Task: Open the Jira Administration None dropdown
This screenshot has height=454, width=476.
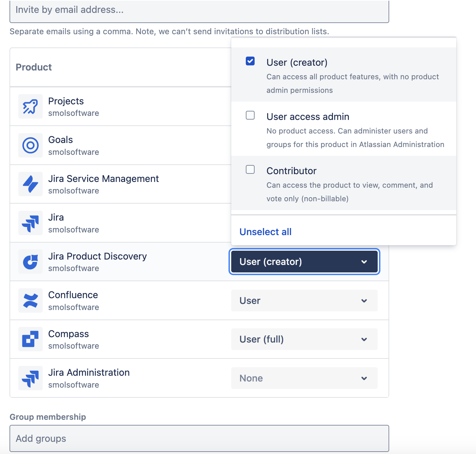Action: click(304, 378)
